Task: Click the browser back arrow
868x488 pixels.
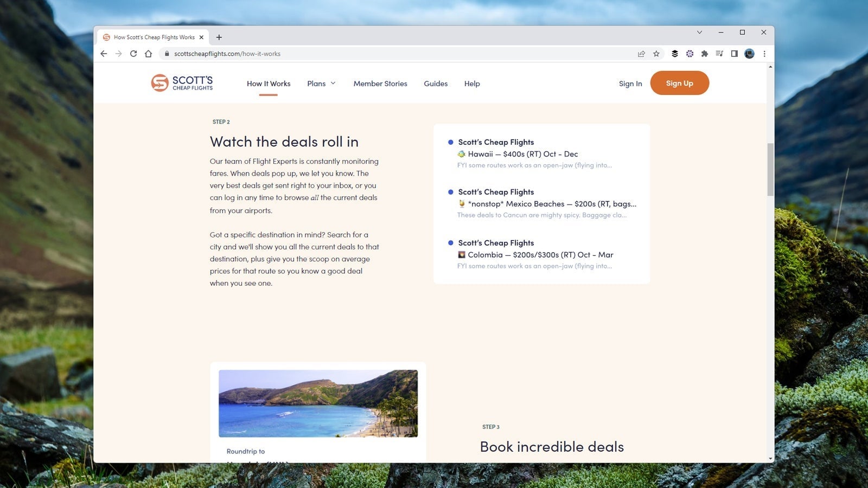Action: 104,54
